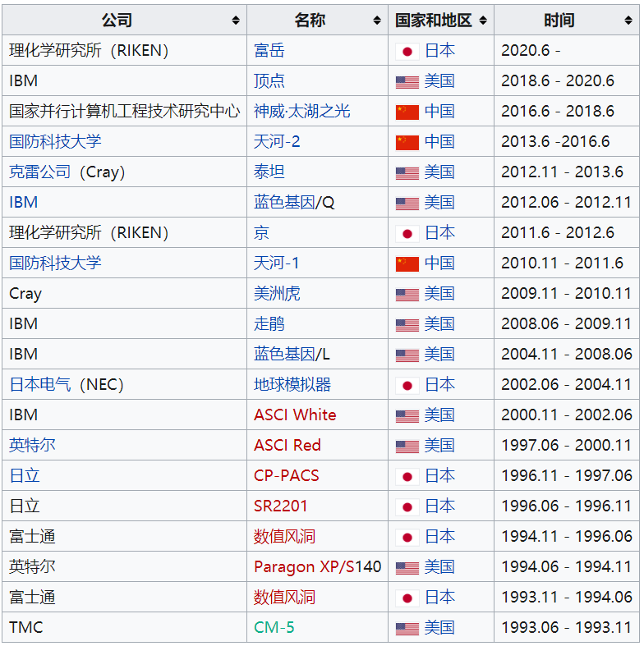Sort by 国家和地区 column arrows
The image size is (644, 646).
[x=483, y=21]
